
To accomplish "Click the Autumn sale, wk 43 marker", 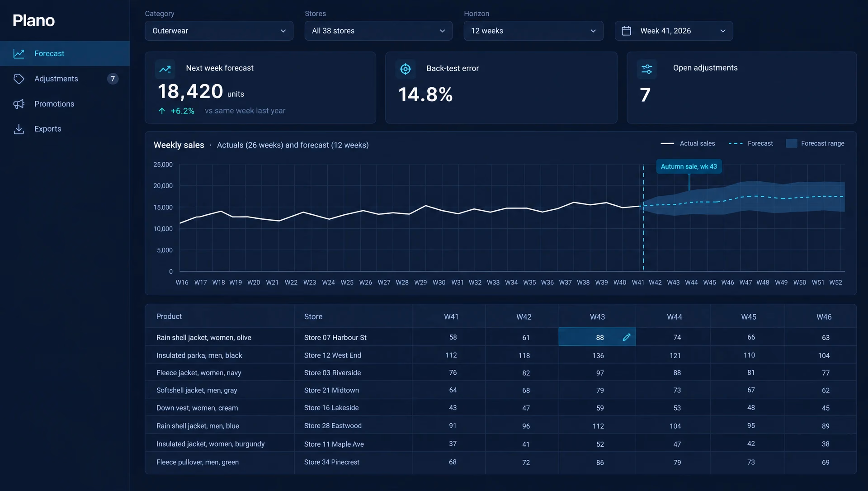I will tap(689, 166).
